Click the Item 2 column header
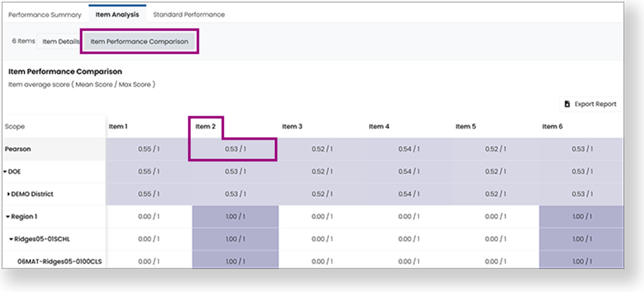Screen dimensions: 644x292 click(x=206, y=127)
